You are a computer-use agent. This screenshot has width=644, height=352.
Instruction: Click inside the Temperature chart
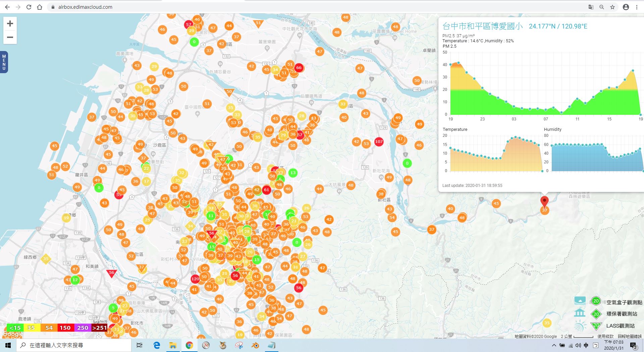[x=496, y=153]
